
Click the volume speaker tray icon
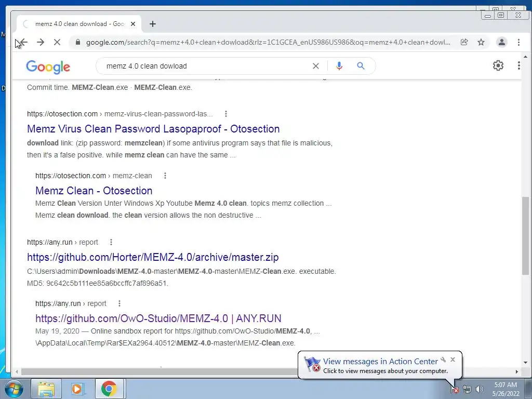[x=480, y=389]
